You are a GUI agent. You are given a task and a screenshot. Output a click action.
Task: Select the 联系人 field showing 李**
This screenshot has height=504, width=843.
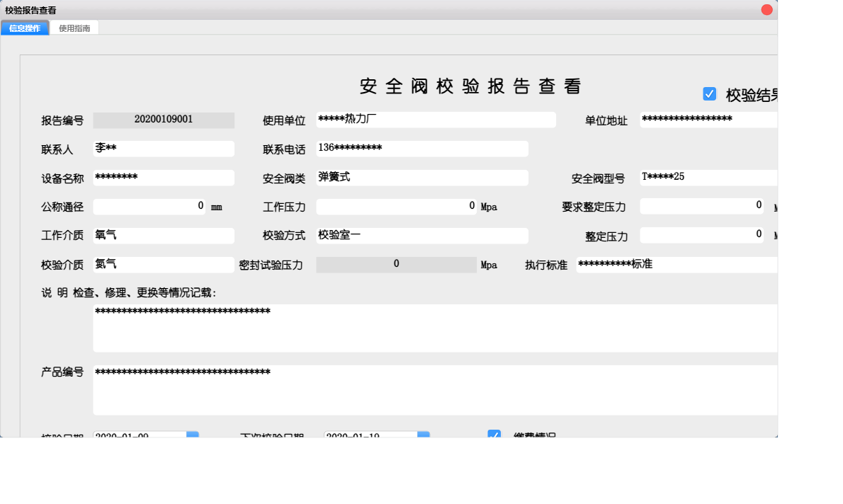click(163, 149)
